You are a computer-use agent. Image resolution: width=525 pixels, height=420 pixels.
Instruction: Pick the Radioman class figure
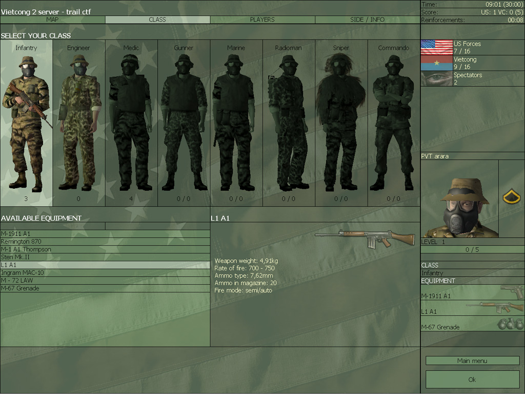pyautogui.click(x=289, y=123)
